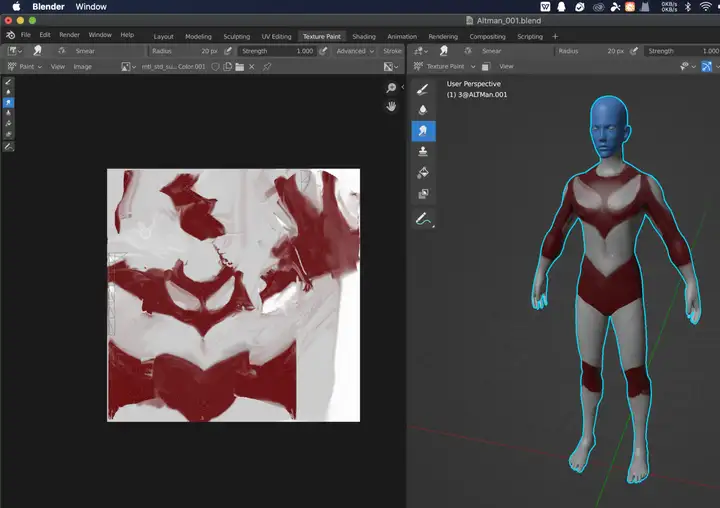Image resolution: width=720 pixels, height=508 pixels.
Task: Select the Annotate tool in the 3D viewport
Action: point(423,219)
